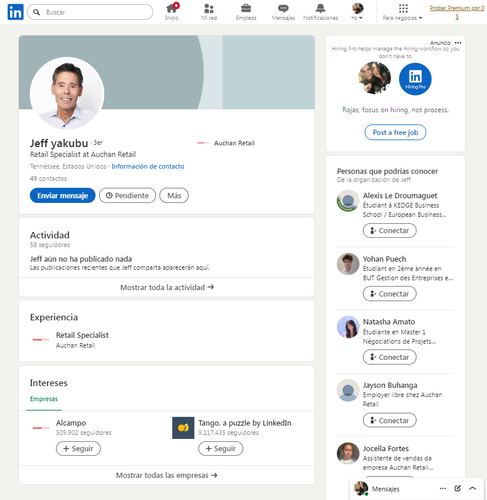Expand the Mensajes panel chevron

pos(472,489)
